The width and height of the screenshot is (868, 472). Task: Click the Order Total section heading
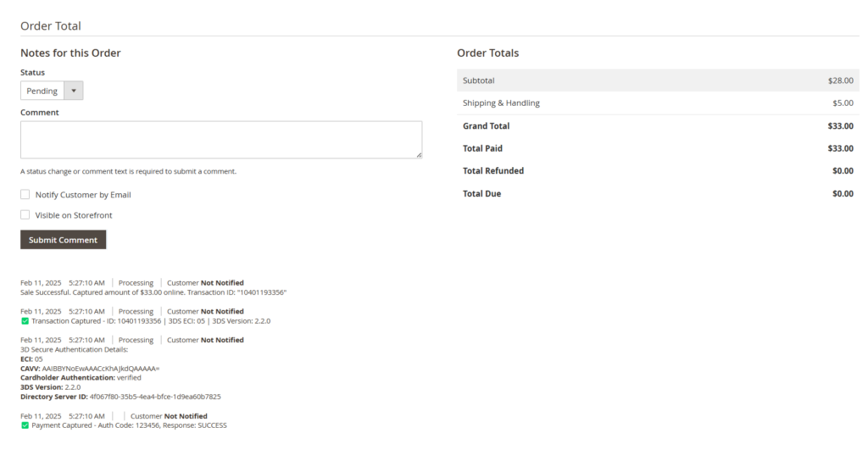51,26
